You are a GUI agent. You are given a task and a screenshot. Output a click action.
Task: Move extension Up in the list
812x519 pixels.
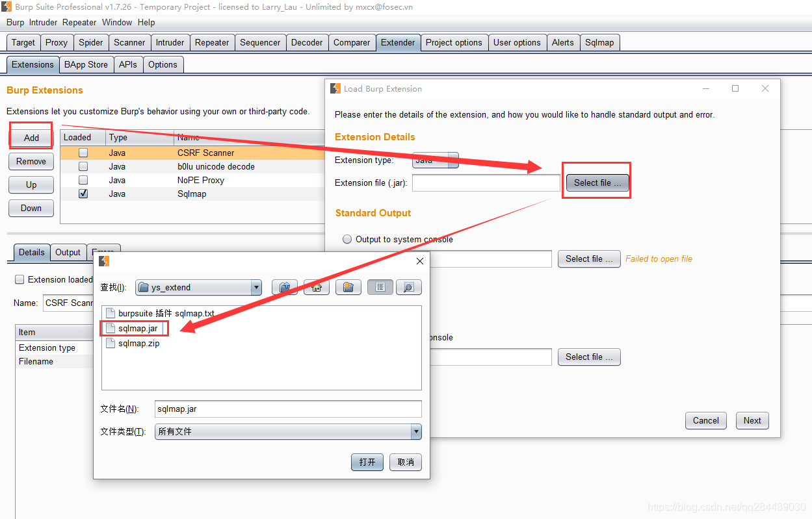tap(31, 184)
